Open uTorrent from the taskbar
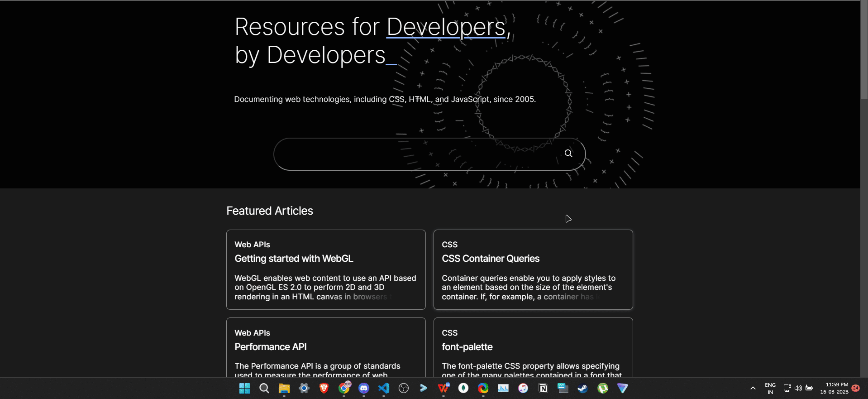The width and height of the screenshot is (868, 399). [603, 388]
